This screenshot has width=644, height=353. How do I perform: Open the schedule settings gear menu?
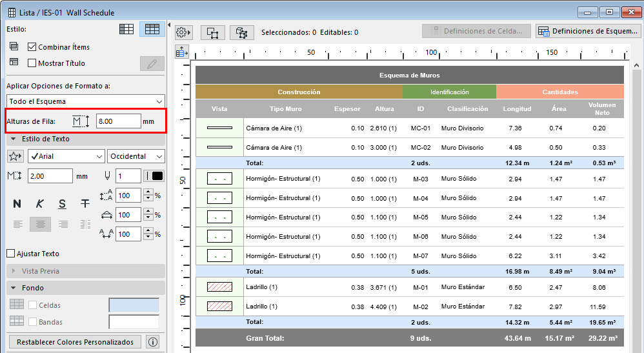pyautogui.click(x=183, y=32)
